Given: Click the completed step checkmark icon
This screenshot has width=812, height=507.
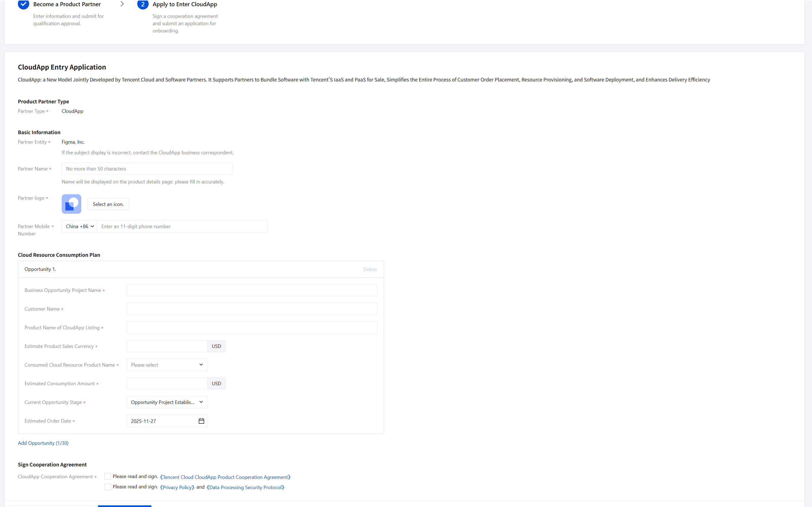Looking at the screenshot, I should click(x=24, y=4).
